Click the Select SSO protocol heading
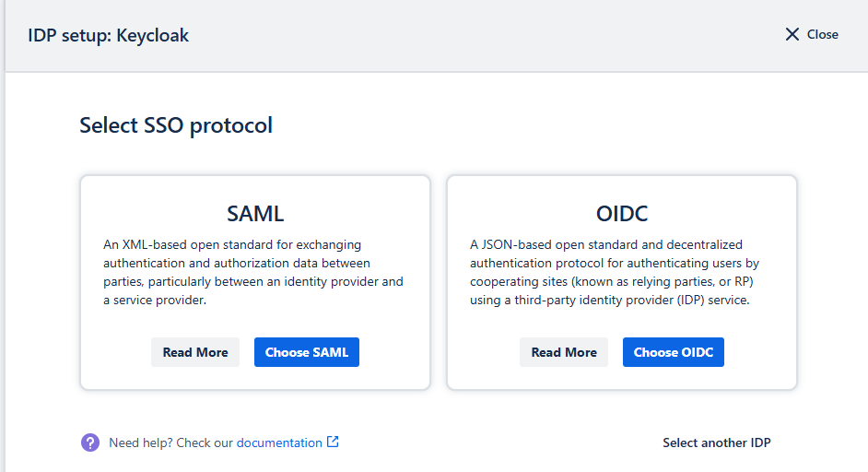Screen dimensions: 868x472 click(x=176, y=125)
